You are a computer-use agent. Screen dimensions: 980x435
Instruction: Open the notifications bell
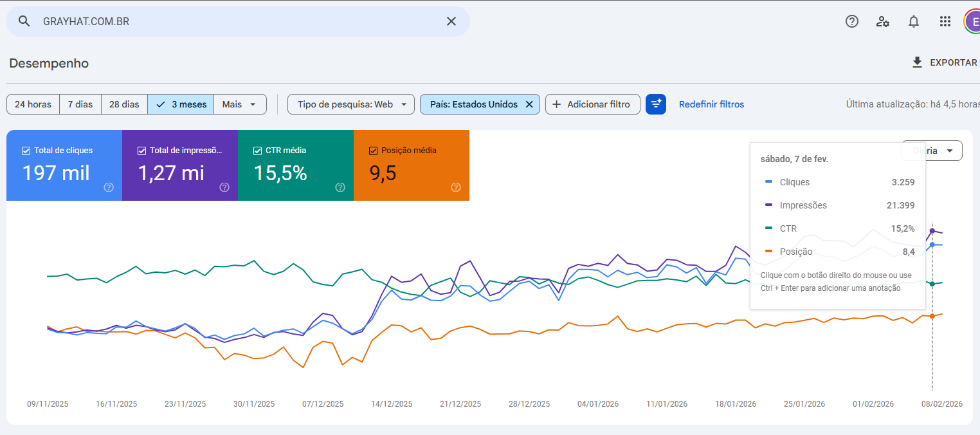pyautogui.click(x=914, y=21)
